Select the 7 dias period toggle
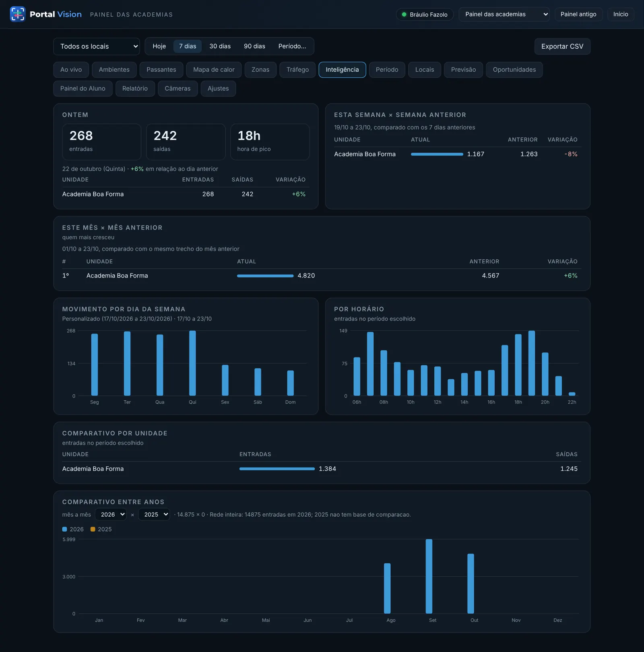Screen dimensions: 644x652 click(188, 46)
